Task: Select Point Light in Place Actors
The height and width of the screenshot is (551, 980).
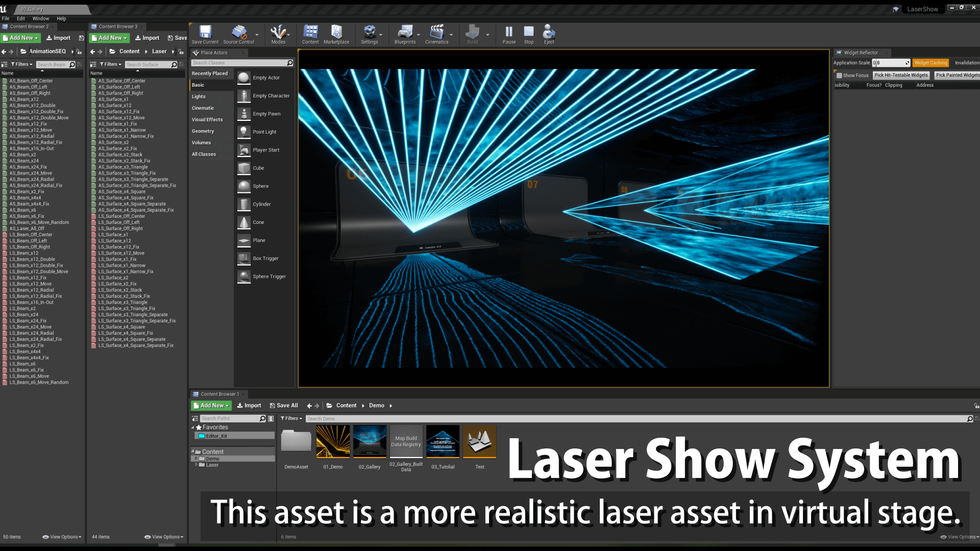Action: [x=265, y=132]
